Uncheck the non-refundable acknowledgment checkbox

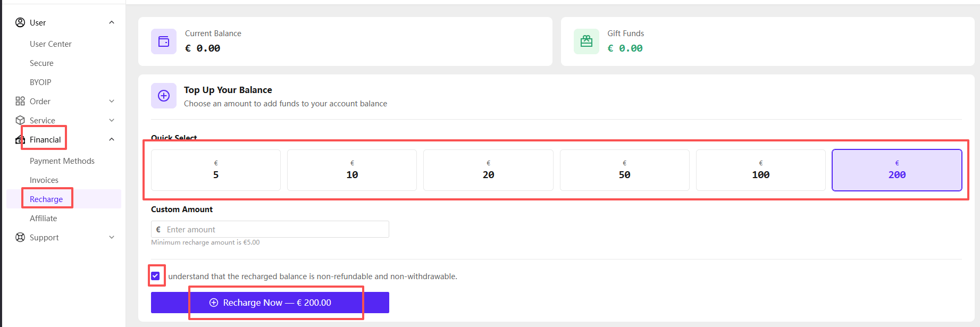(155, 276)
